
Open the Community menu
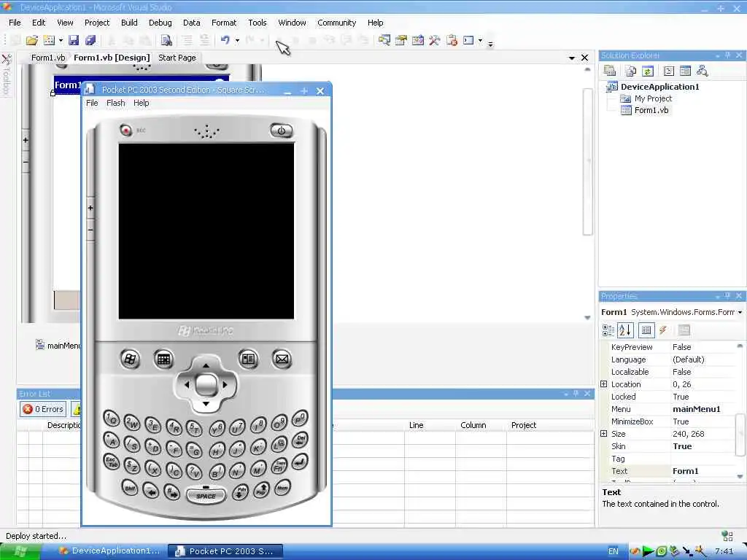[x=337, y=23]
